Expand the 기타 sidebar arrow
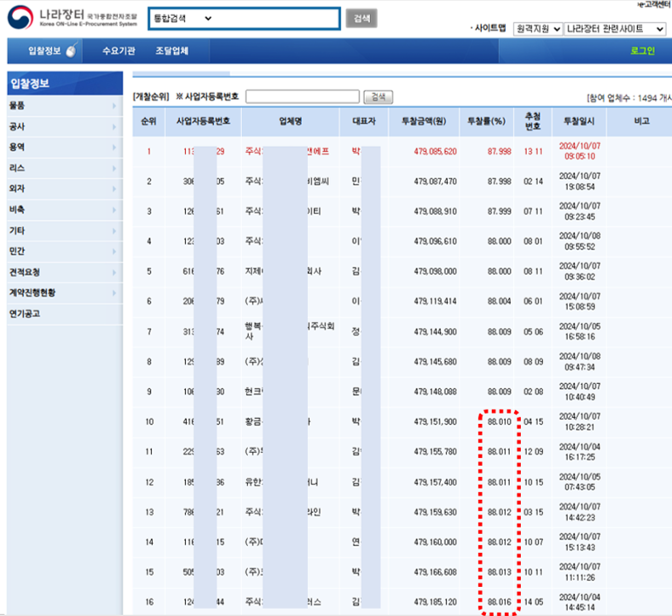Image resolution: width=672 pixels, height=616 pixels. click(x=114, y=230)
